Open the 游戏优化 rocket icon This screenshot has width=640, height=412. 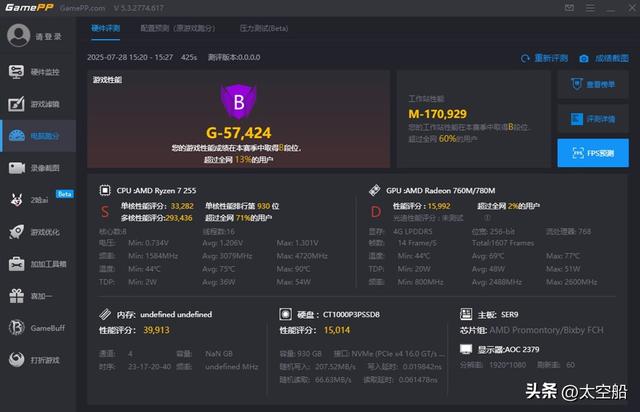click(16, 232)
